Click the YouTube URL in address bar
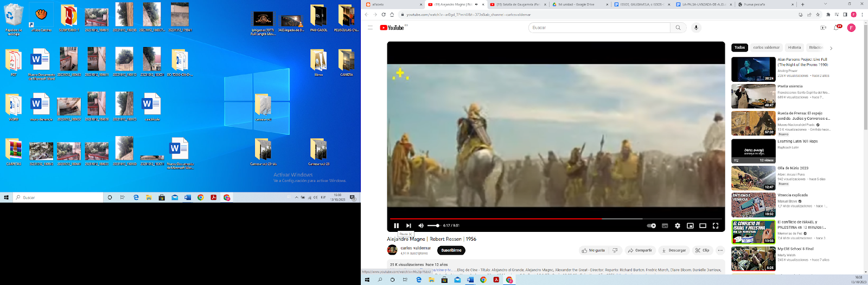Image resolution: width=868 pixels, height=285 pixels. coord(469,15)
